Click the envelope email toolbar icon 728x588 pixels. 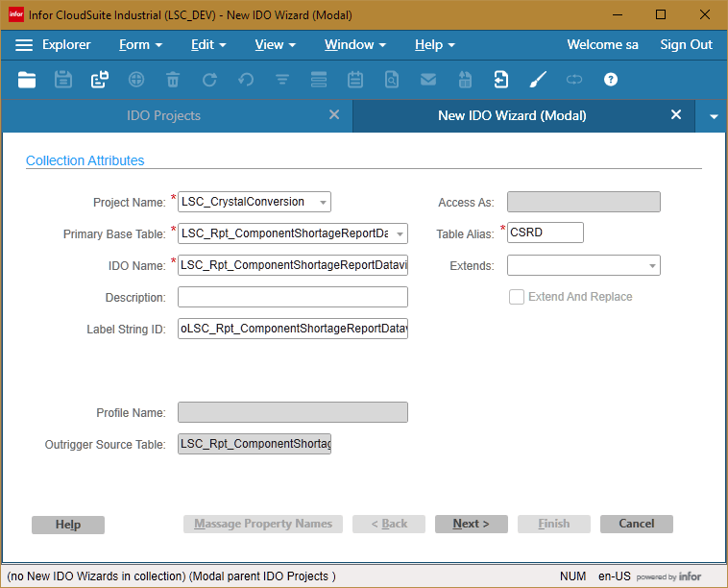click(x=428, y=80)
